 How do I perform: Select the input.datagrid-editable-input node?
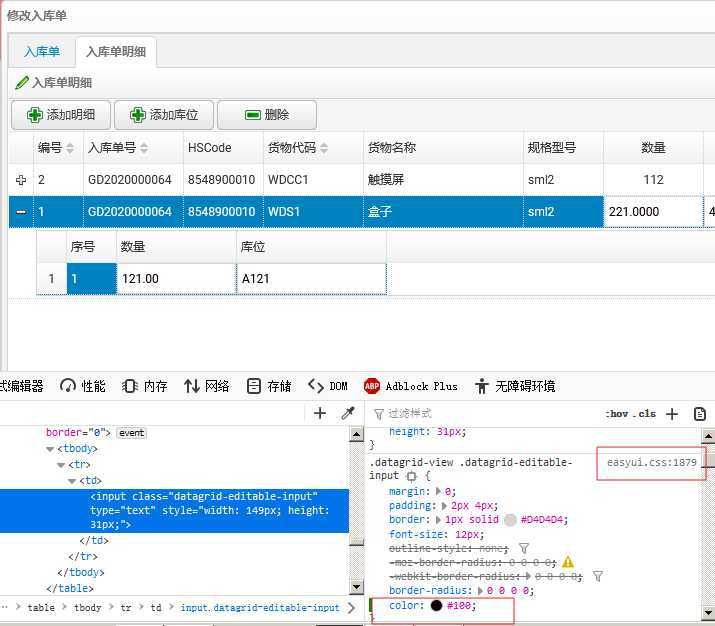pos(174,510)
